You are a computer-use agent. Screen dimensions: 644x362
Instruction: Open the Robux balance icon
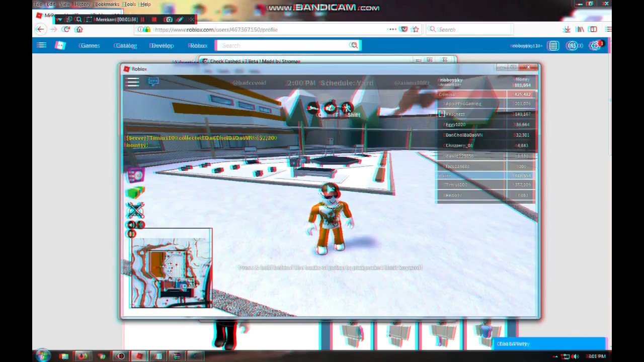coord(573,46)
